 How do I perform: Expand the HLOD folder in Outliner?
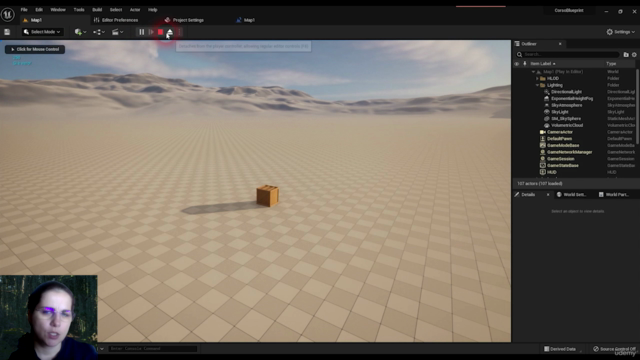pyautogui.click(x=537, y=78)
